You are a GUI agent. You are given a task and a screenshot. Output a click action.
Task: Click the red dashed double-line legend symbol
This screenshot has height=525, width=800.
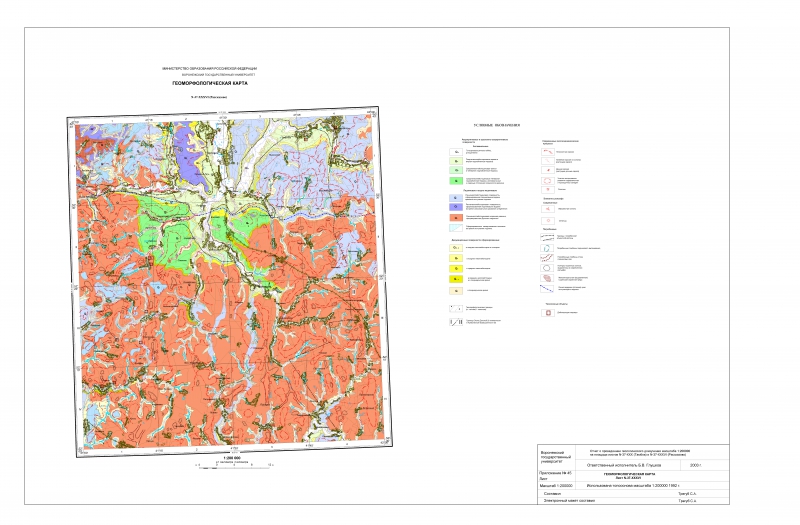(x=547, y=258)
